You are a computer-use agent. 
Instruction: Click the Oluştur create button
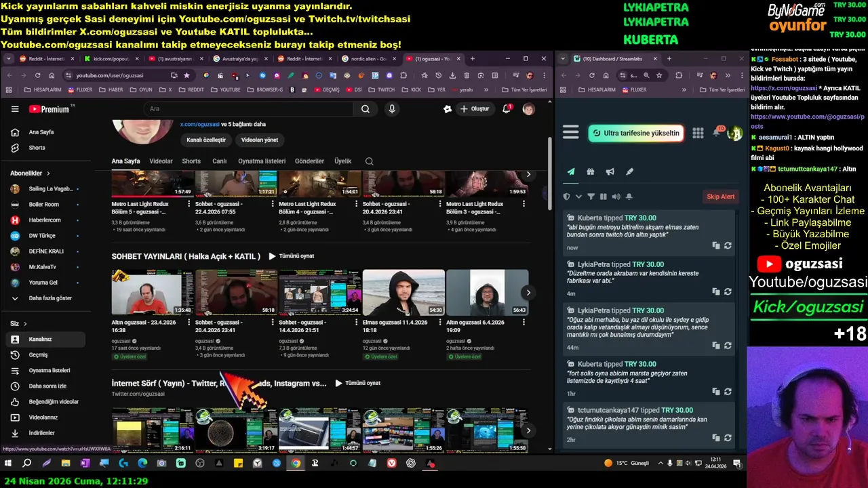pyautogui.click(x=474, y=108)
